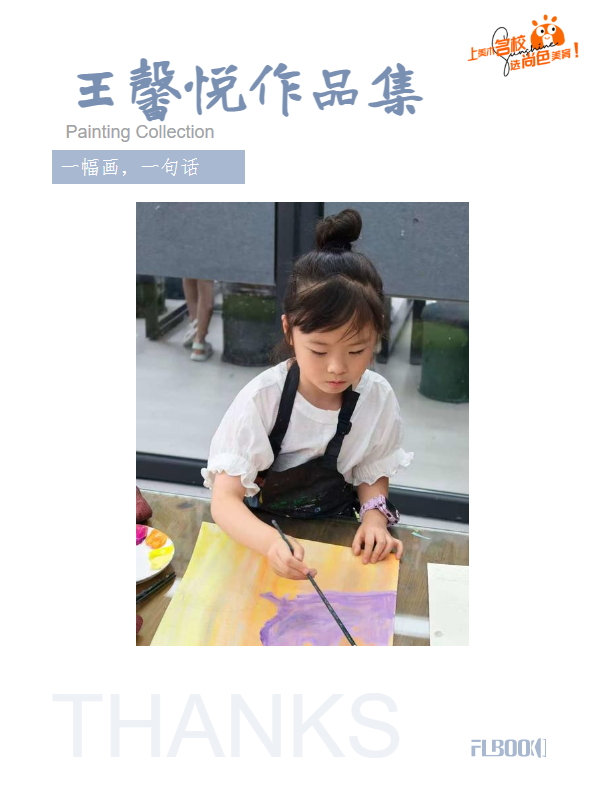
Task: Click the yellow paint on the palette
Action: 160,556
